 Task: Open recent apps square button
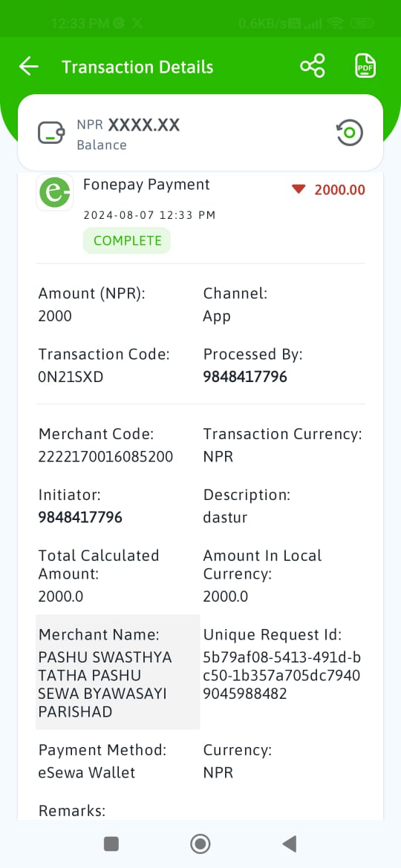(111, 844)
